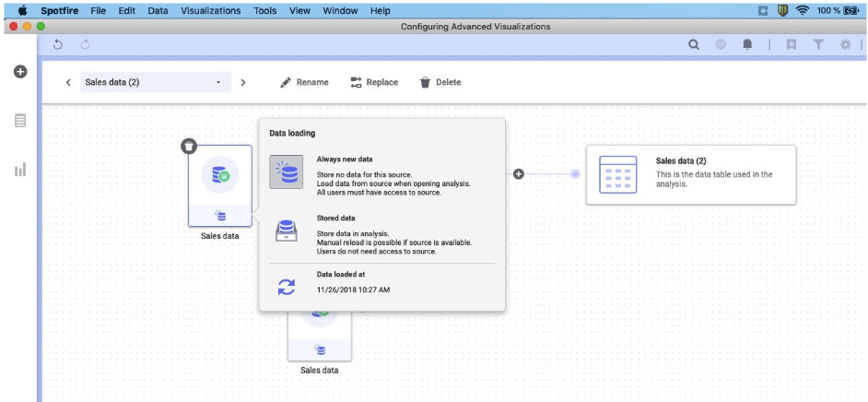
Task: Open the View menu
Action: click(300, 10)
